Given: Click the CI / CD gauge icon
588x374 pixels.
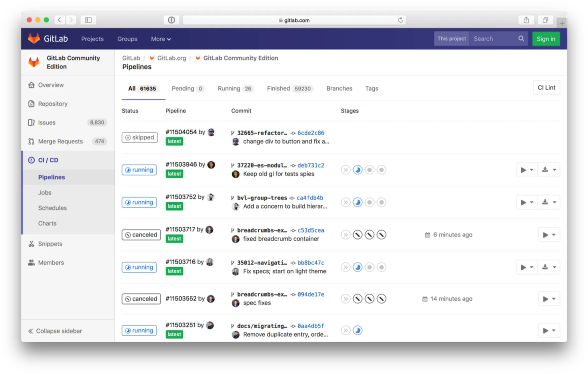Looking at the screenshot, I should click(31, 160).
